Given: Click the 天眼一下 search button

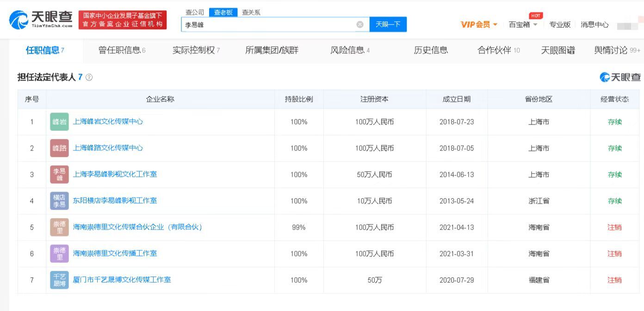Looking at the screenshot, I should click(388, 25).
